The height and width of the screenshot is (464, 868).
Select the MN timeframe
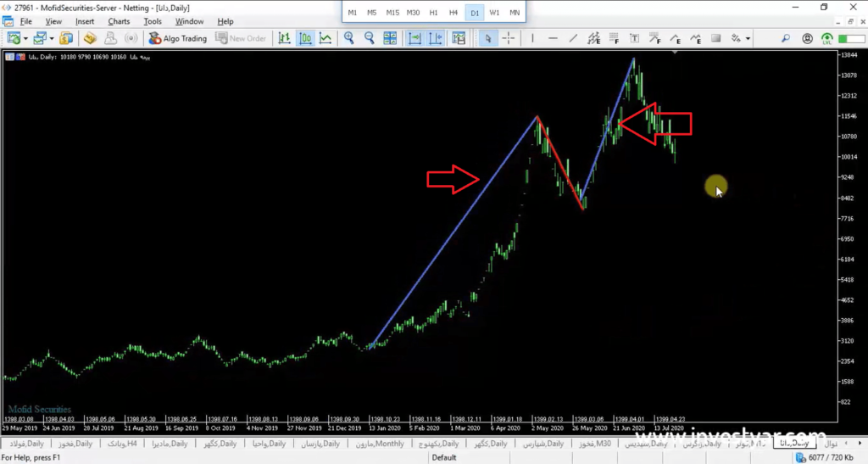pos(515,12)
